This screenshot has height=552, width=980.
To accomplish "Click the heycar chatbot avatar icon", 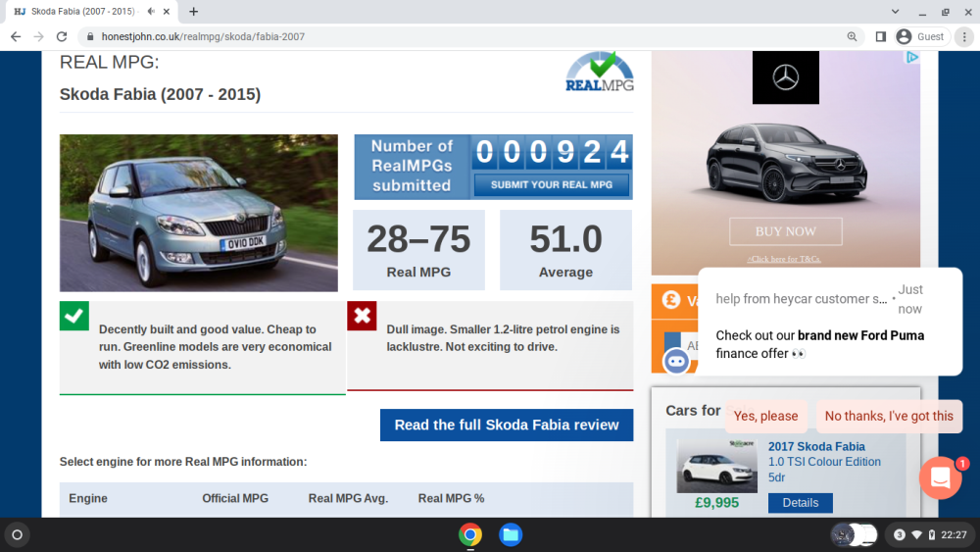I will 676,362.
